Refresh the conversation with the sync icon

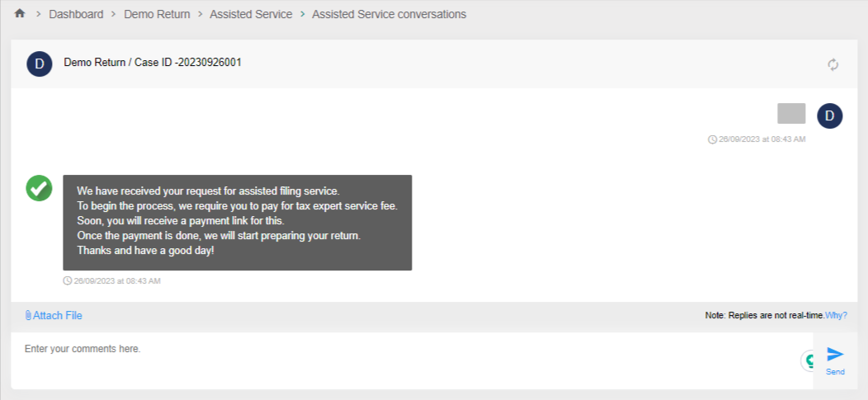point(833,64)
